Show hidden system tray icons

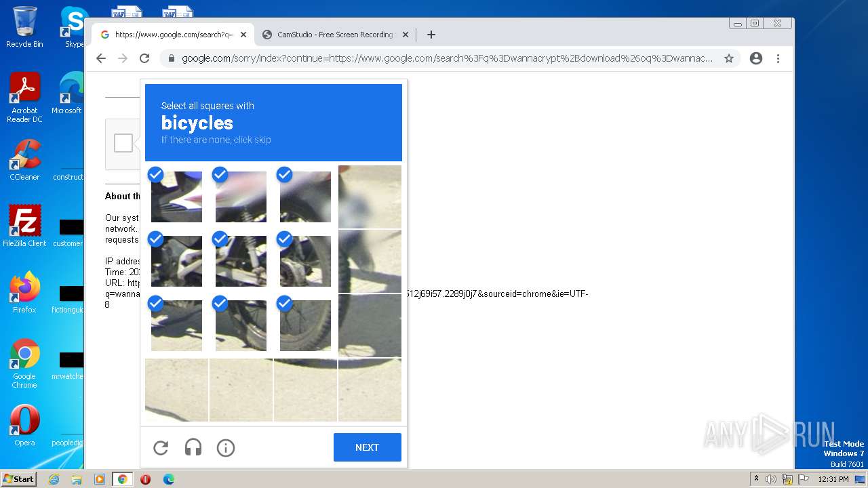(x=756, y=479)
